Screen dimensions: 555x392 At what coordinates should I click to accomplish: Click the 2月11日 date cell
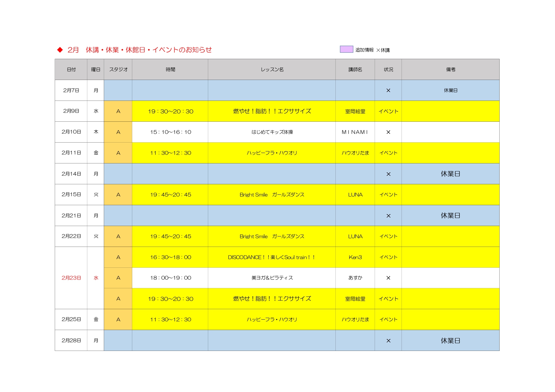[x=71, y=153]
